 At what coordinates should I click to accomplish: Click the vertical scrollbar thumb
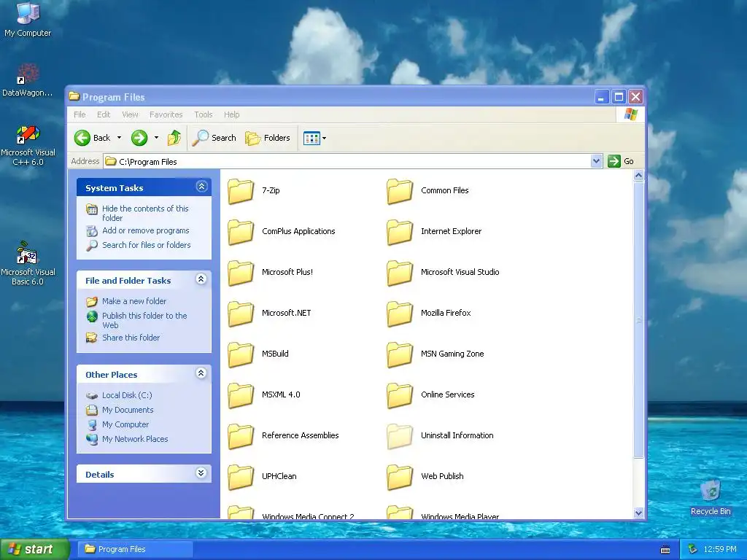pyautogui.click(x=638, y=319)
